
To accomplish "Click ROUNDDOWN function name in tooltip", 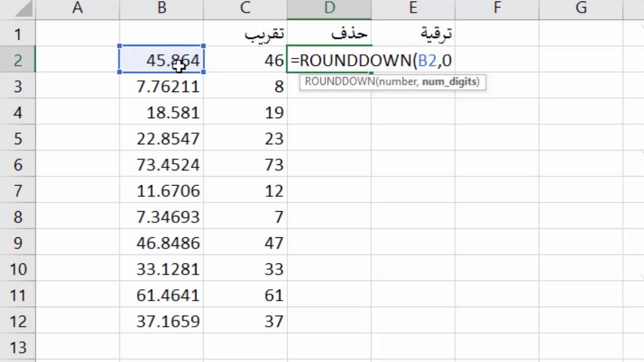I will point(340,81).
